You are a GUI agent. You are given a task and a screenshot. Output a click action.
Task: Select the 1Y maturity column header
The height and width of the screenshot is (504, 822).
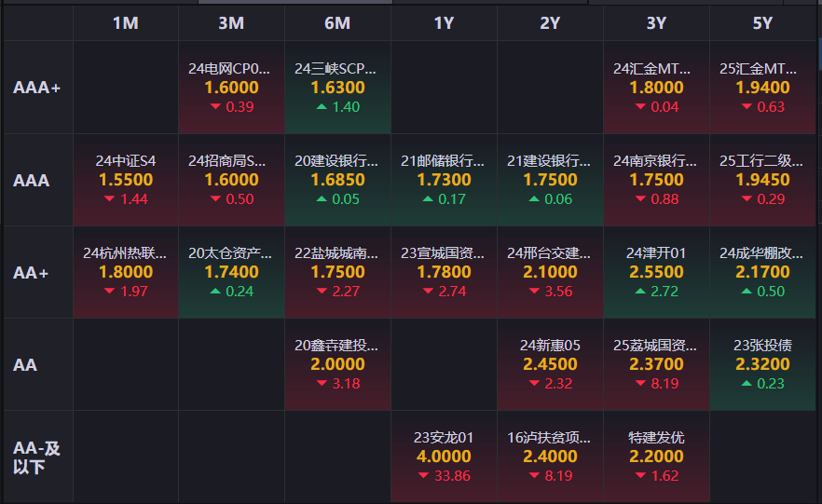click(444, 23)
